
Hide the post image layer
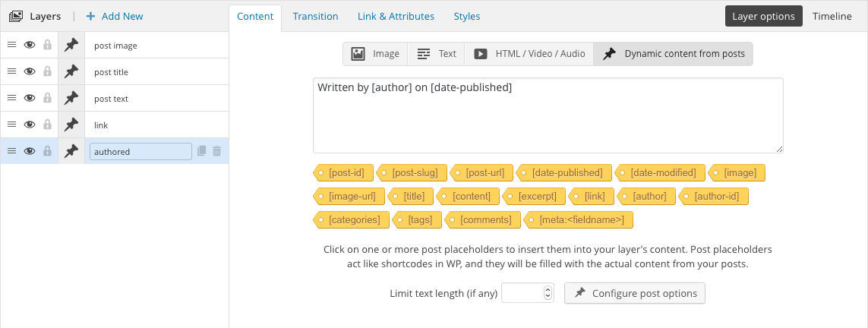(x=30, y=46)
